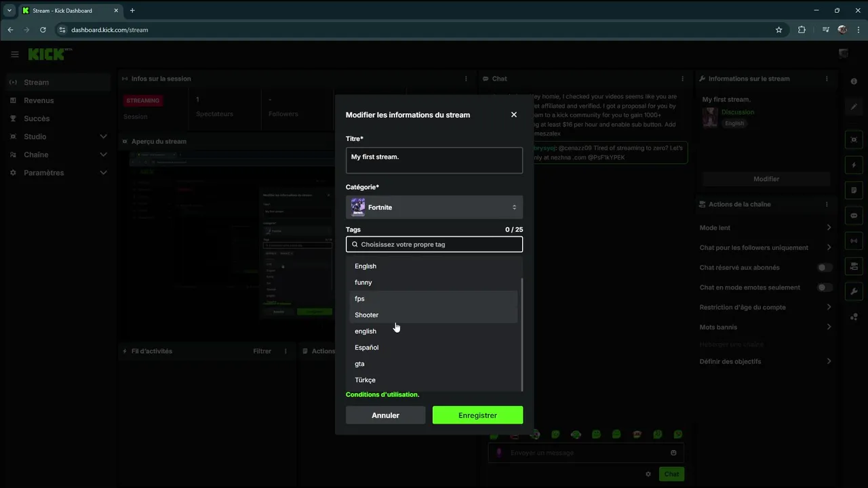Focus the Choisissez votre propre tag search field

[x=434, y=244]
